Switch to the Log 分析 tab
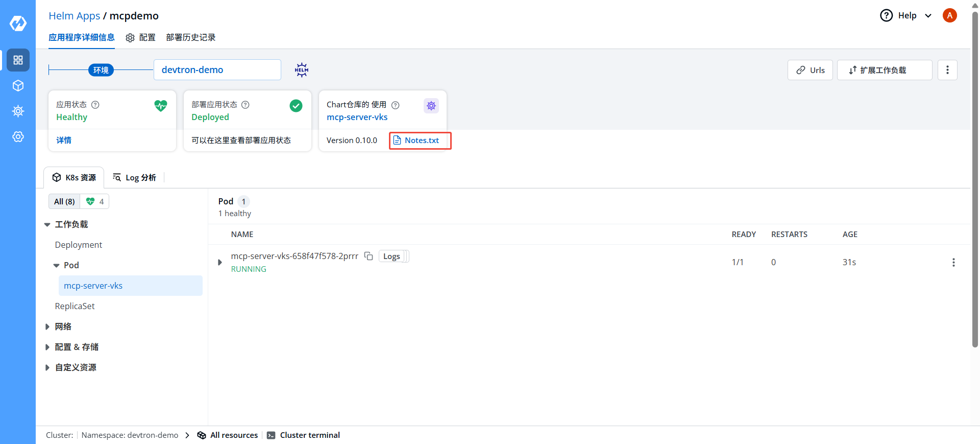 click(x=134, y=178)
